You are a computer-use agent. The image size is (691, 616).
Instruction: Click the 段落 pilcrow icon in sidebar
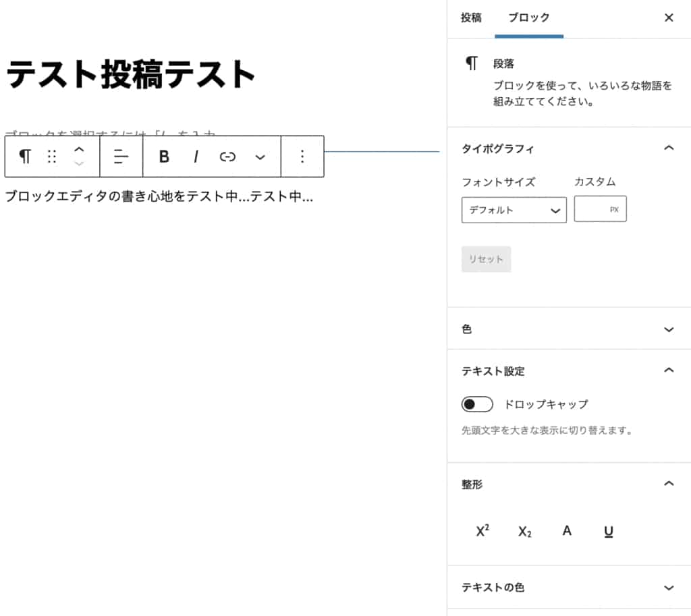(x=472, y=63)
